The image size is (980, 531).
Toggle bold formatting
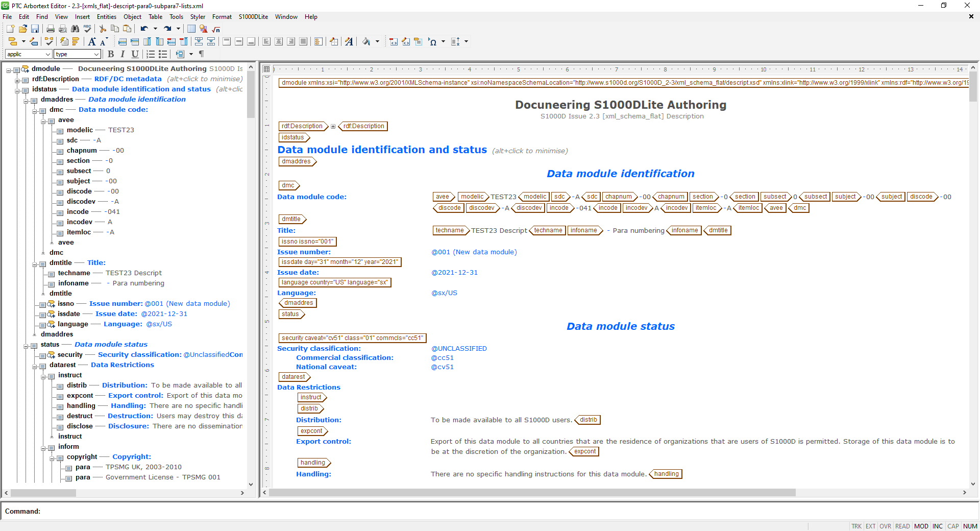click(x=111, y=54)
